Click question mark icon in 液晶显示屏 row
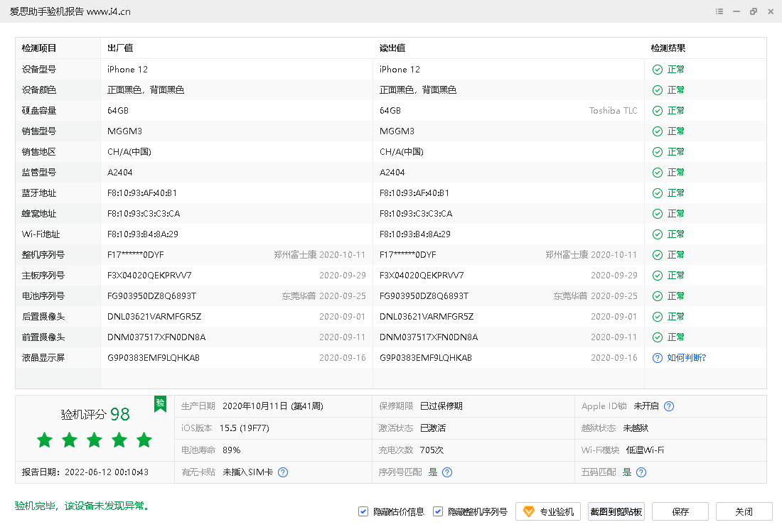The image size is (782, 532). [x=658, y=358]
